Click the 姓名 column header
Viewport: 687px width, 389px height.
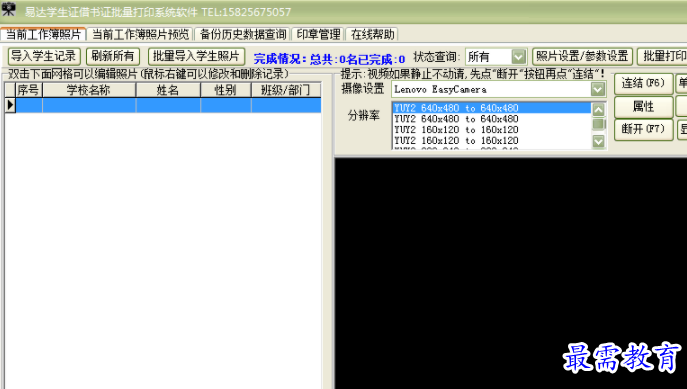[168, 90]
